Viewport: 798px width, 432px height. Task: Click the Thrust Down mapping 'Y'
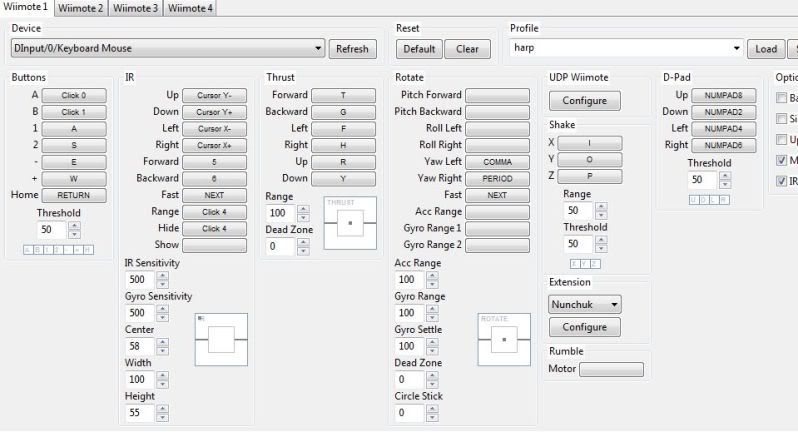click(344, 179)
